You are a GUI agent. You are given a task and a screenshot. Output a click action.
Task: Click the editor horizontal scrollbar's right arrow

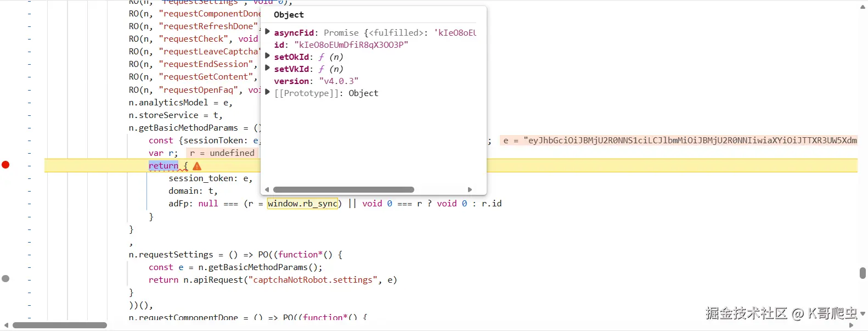coord(852,325)
